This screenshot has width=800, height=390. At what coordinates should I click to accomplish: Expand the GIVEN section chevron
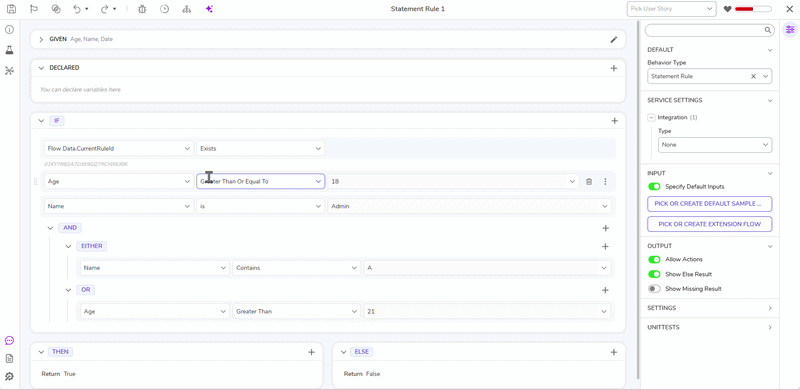click(41, 39)
